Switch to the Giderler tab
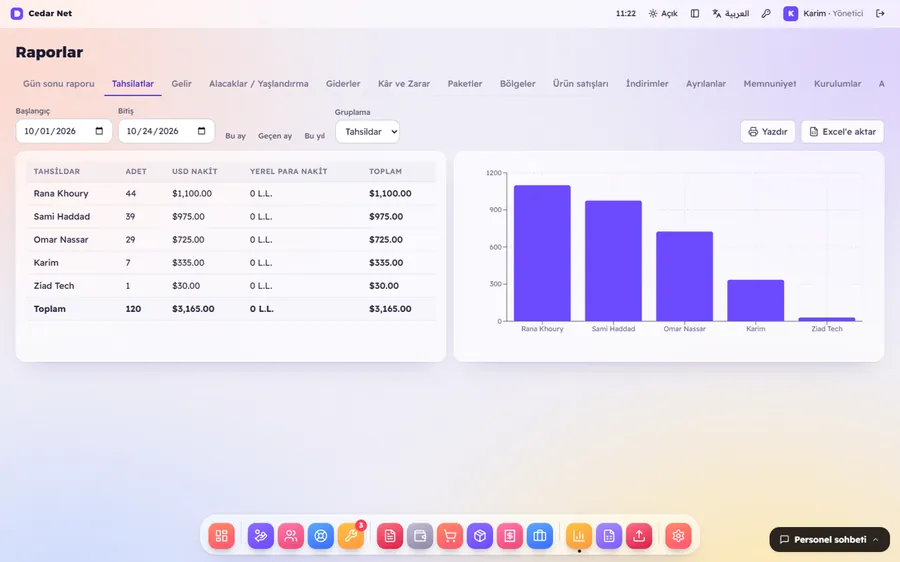 343,84
